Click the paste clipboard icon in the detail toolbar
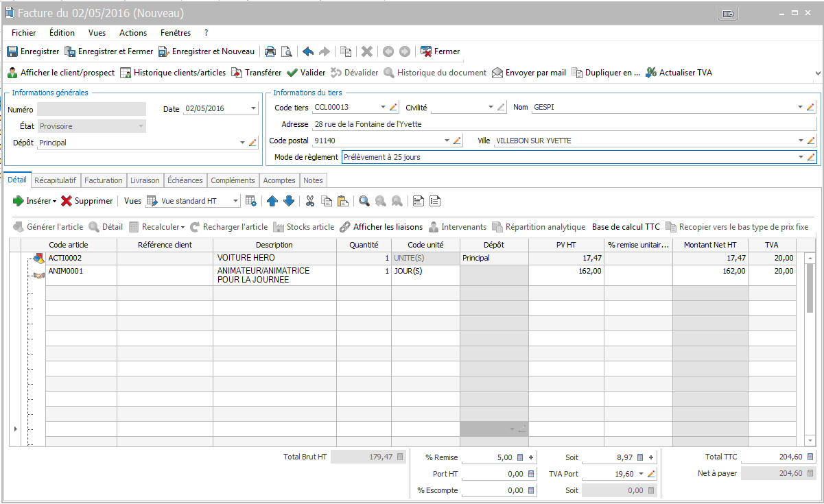This screenshot has width=824, height=504. 342,201
